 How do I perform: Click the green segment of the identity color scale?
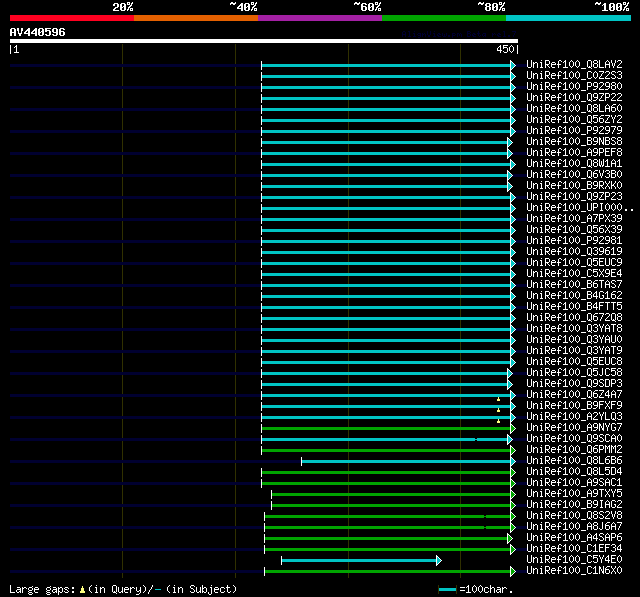coord(444,18)
